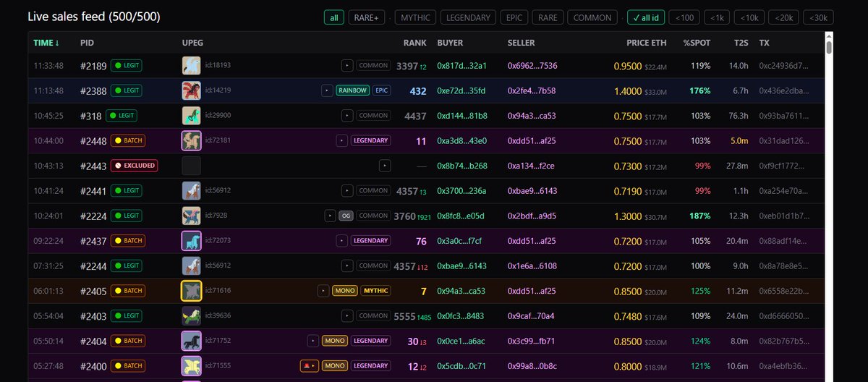Click the red alert play icon in row #2400
The width and height of the screenshot is (868, 382).
coord(309,366)
